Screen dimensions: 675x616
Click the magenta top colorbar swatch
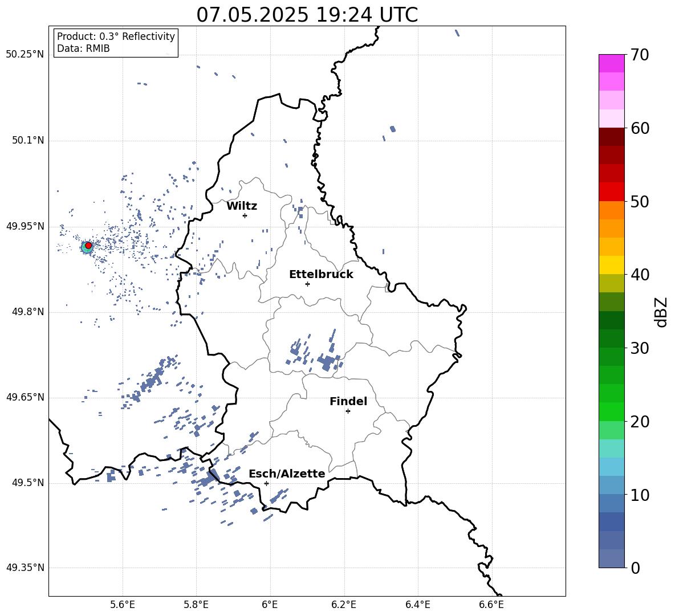point(611,63)
